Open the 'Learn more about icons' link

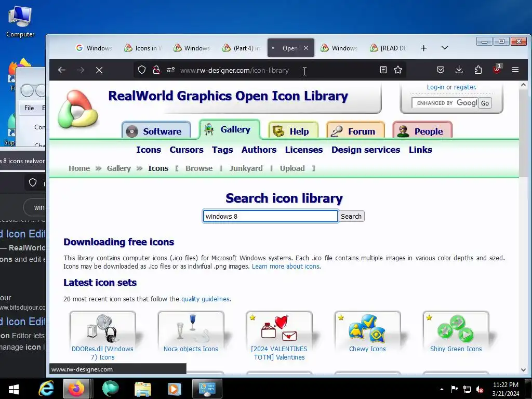click(x=285, y=267)
